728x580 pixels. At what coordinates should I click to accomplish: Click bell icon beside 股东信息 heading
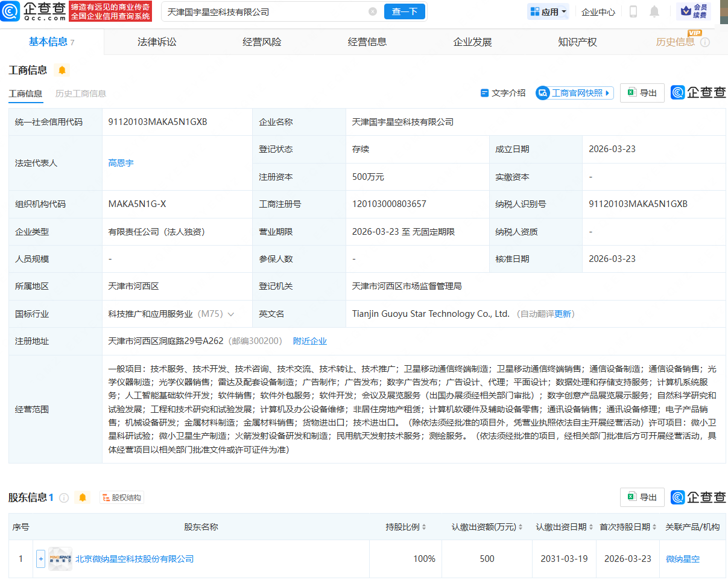point(83,497)
